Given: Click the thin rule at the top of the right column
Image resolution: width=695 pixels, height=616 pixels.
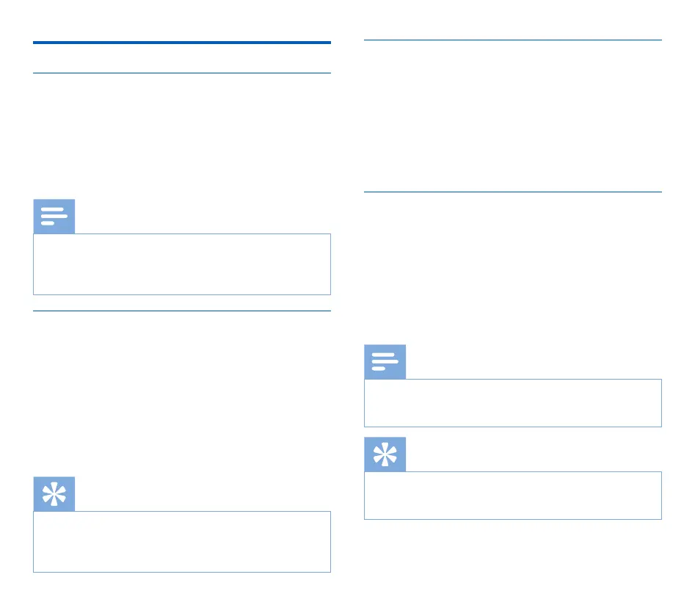Looking at the screenshot, I should pyautogui.click(x=512, y=40).
